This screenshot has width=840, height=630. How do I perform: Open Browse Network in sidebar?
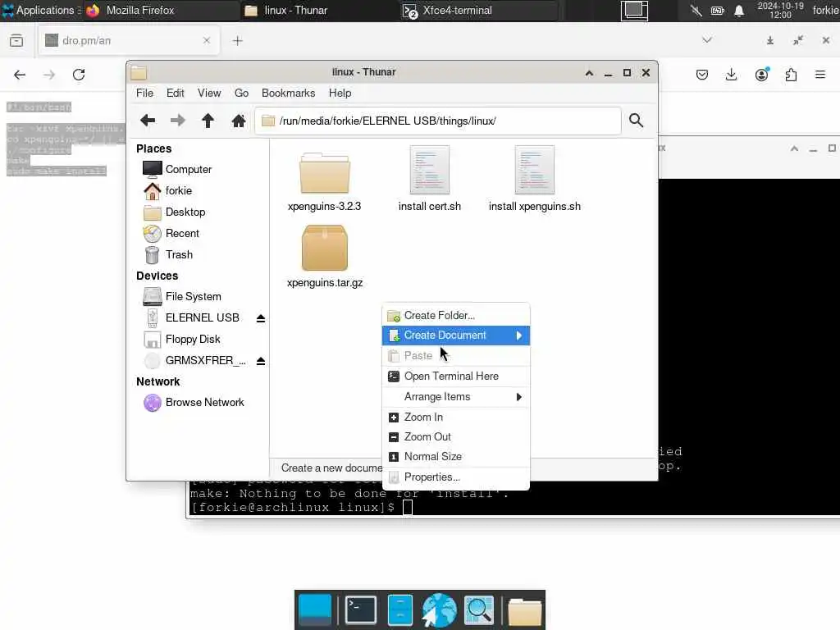click(204, 402)
